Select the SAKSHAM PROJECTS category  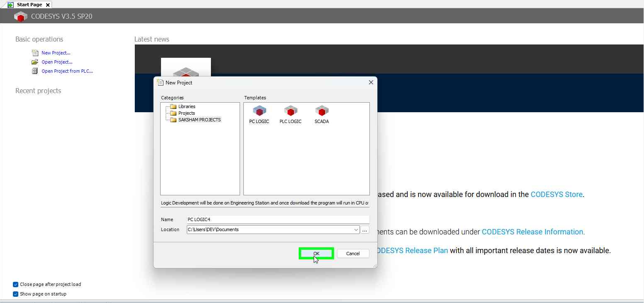click(x=200, y=120)
